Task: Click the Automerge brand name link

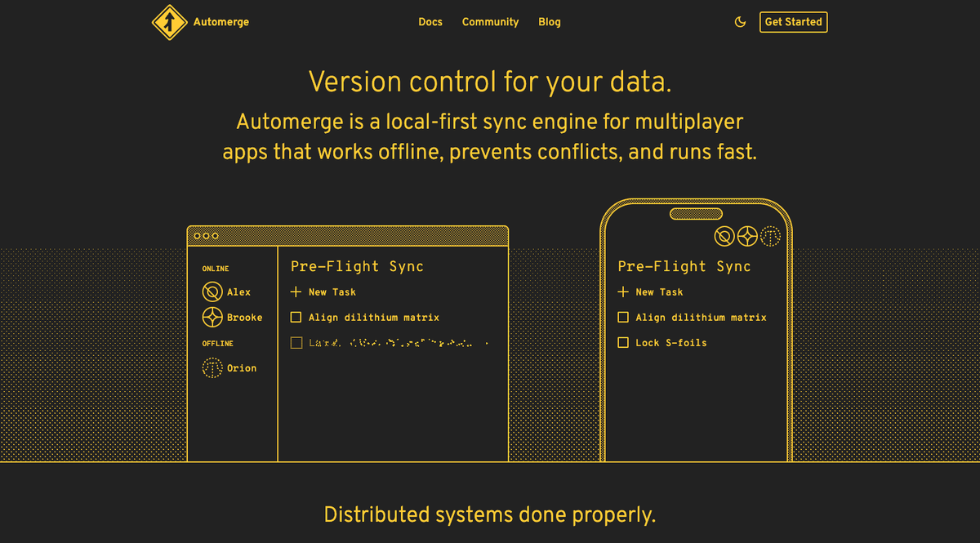Action: click(221, 22)
